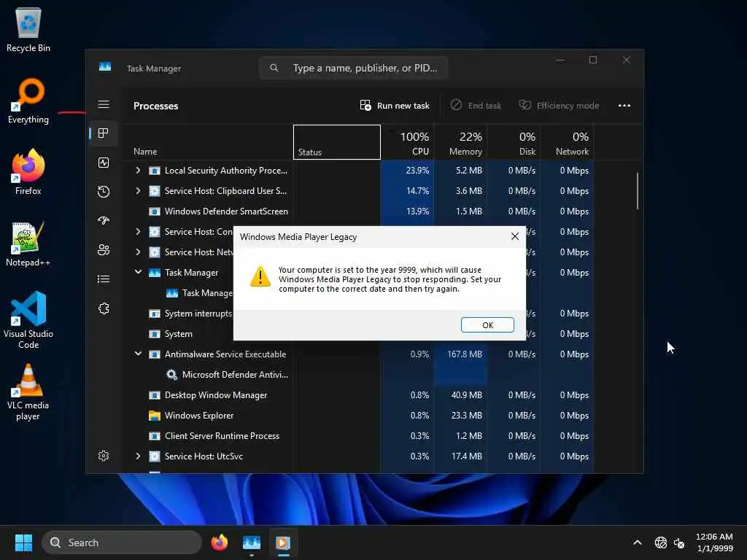Select Firefox desktop shortcut
The width and height of the screenshot is (747, 560).
pyautogui.click(x=28, y=172)
